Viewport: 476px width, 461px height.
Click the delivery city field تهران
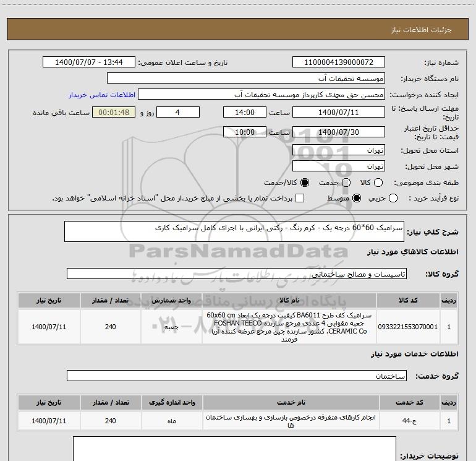point(339,166)
